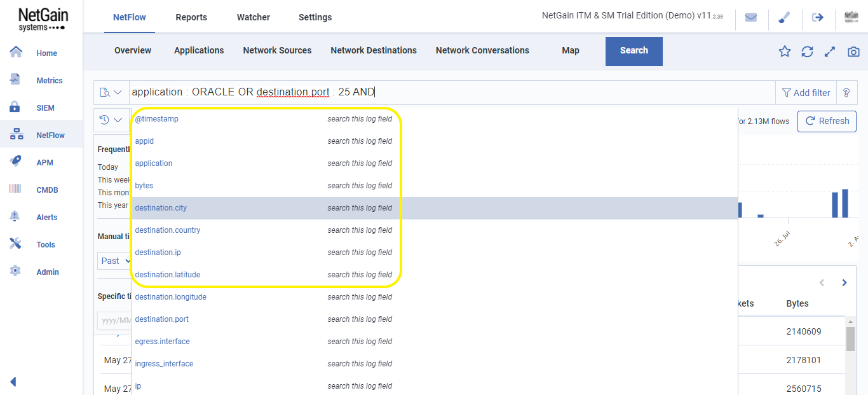This screenshot has width=868, height=395.
Task: Open the mail envelope icon in header
Action: point(751,17)
